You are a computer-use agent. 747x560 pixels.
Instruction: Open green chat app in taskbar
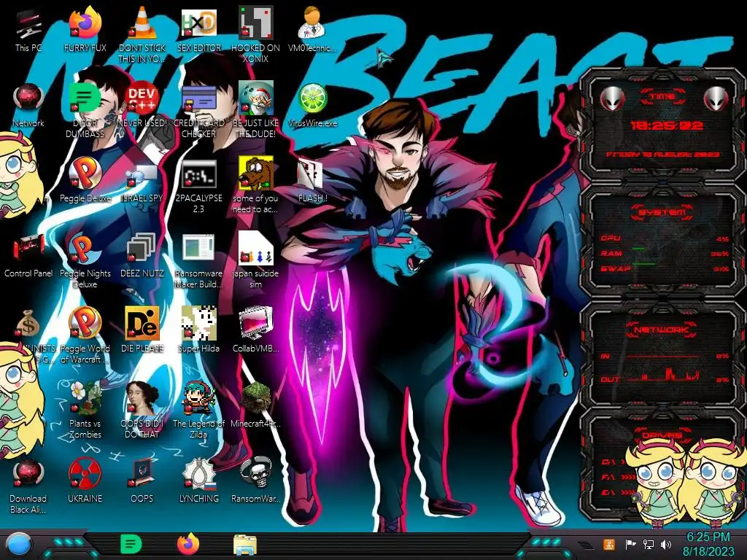pyautogui.click(x=131, y=544)
